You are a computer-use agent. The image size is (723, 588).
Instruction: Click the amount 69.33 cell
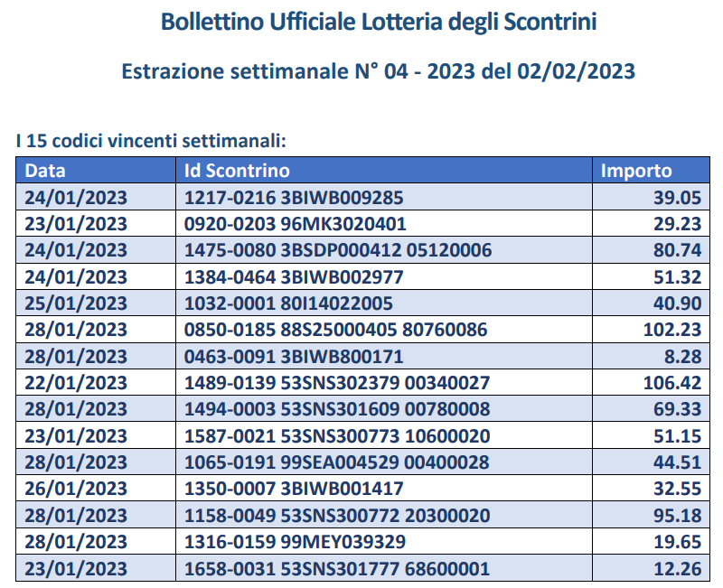(x=676, y=409)
